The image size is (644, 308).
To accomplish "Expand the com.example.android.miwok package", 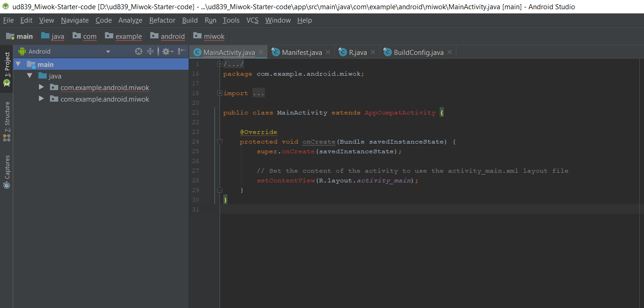I will click(x=41, y=87).
